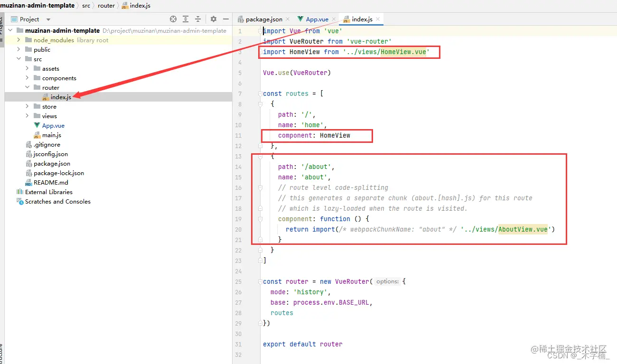This screenshot has width=617, height=364.
Task: Select the components folder name in tree
Action: coord(59,78)
